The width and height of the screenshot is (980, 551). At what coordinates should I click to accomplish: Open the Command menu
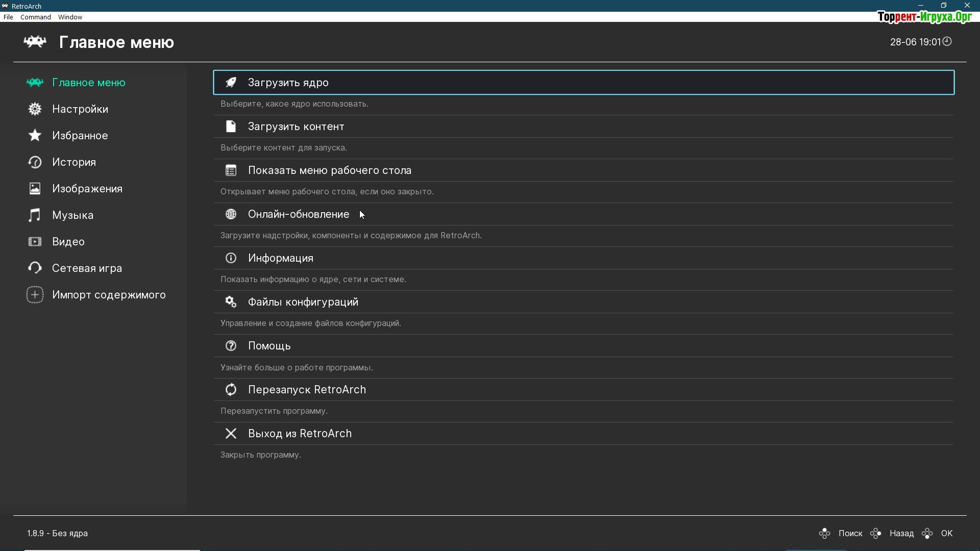click(36, 17)
